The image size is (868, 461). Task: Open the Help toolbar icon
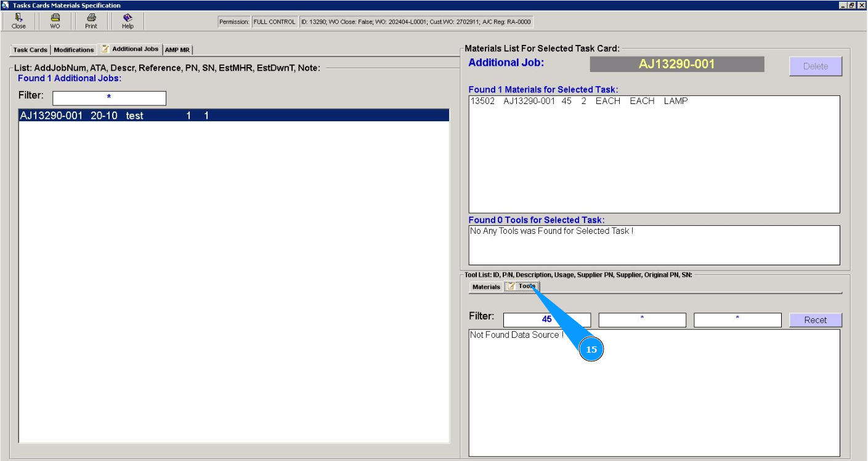(x=128, y=21)
